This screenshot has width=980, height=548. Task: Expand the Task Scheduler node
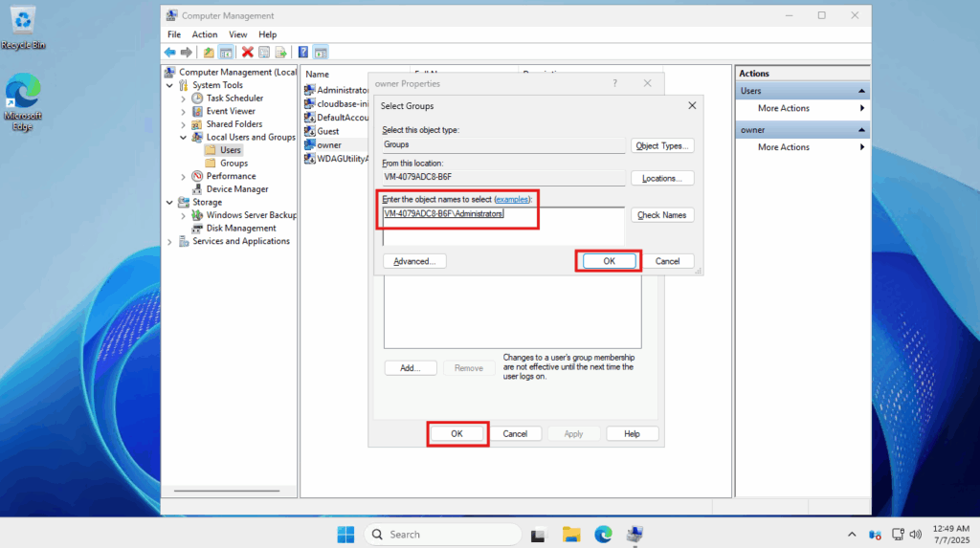click(184, 99)
